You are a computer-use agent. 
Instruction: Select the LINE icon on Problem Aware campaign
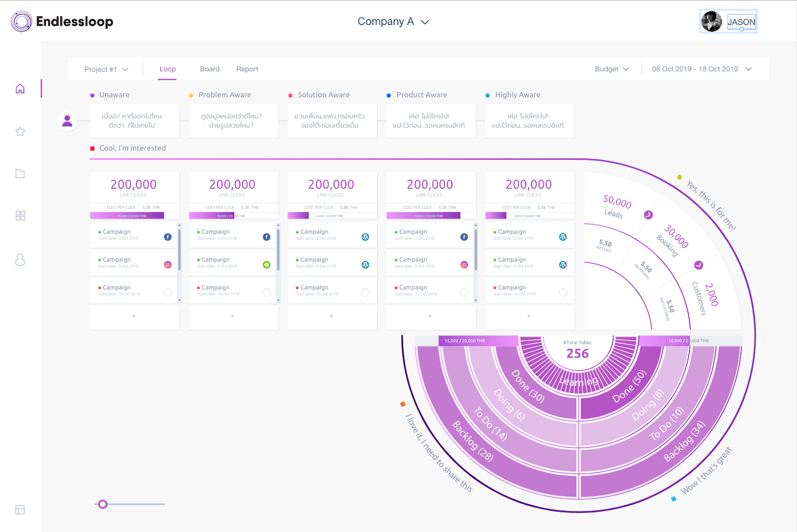pyautogui.click(x=266, y=265)
